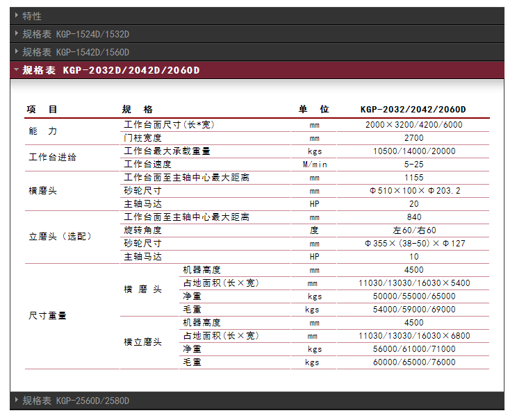Click value Φ355×(38-50)×Φ127
This screenshot has width=517, height=420.
point(415,244)
